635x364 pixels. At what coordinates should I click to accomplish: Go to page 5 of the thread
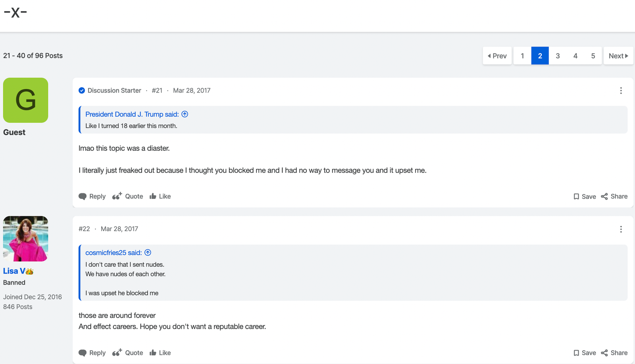point(593,56)
